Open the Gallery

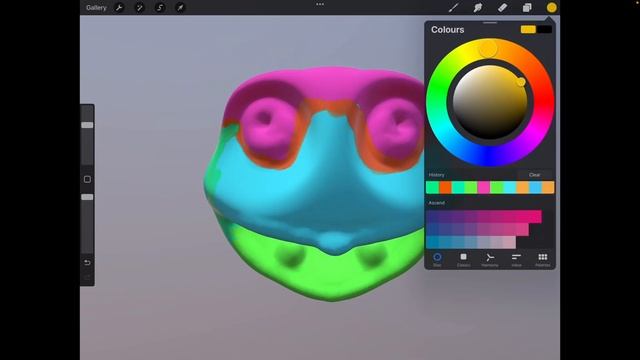[96, 8]
